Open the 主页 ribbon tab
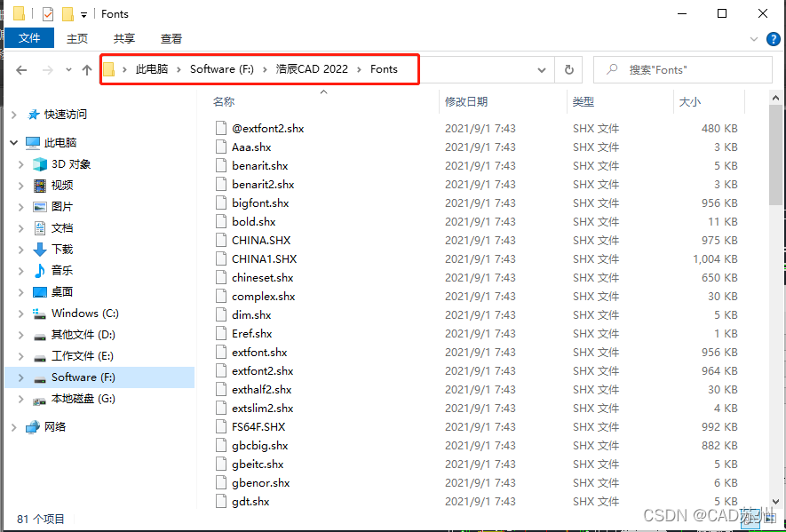The height and width of the screenshot is (532, 786). point(77,38)
